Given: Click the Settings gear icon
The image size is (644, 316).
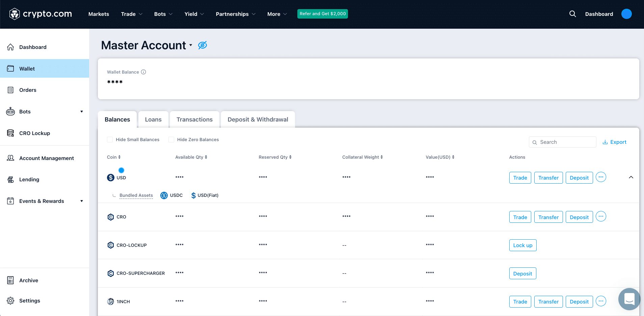Looking at the screenshot, I should [x=10, y=300].
